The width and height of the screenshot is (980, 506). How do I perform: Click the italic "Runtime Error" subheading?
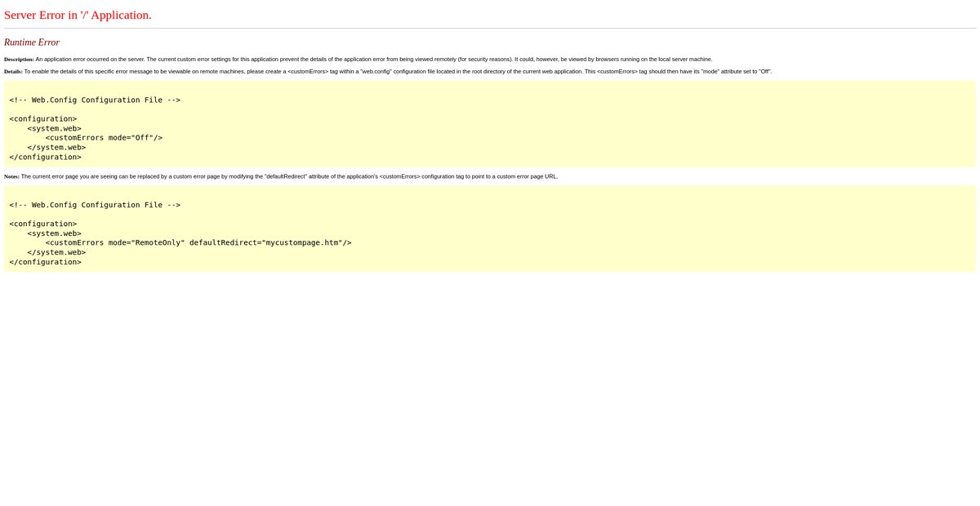(x=32, y=42)
